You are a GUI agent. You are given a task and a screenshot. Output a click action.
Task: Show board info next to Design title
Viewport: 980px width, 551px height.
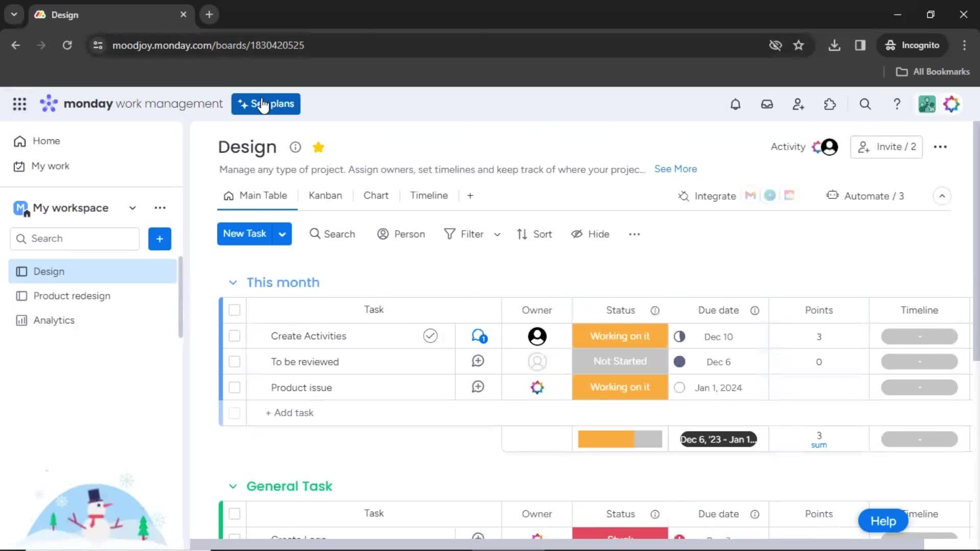tap(295, 147)
